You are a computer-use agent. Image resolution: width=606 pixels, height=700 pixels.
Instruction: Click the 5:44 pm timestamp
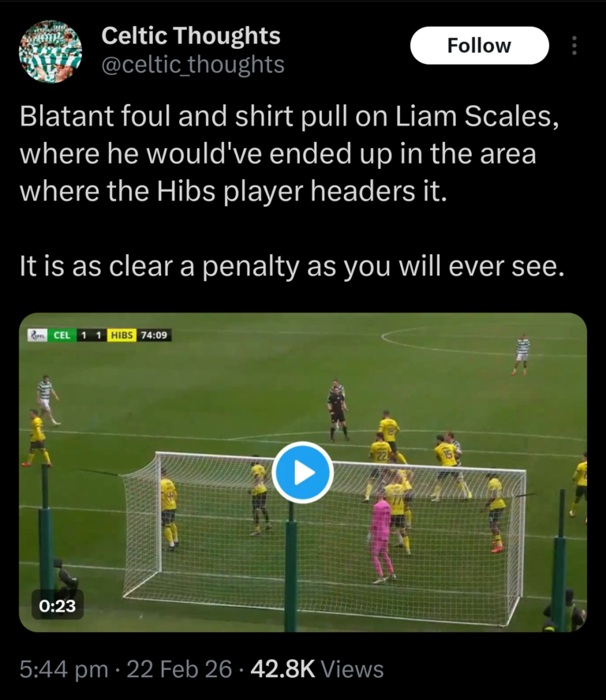(x=64, y=669)
